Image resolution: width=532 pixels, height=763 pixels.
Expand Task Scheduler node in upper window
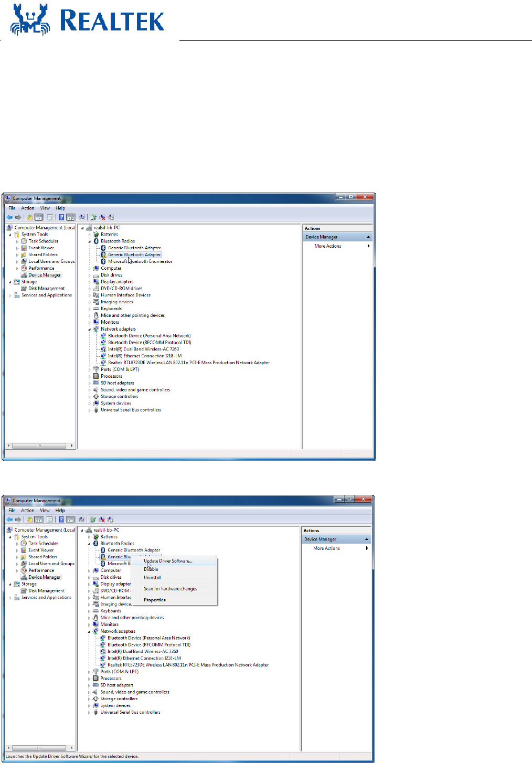pyautogui.click(x=17, y=241)
